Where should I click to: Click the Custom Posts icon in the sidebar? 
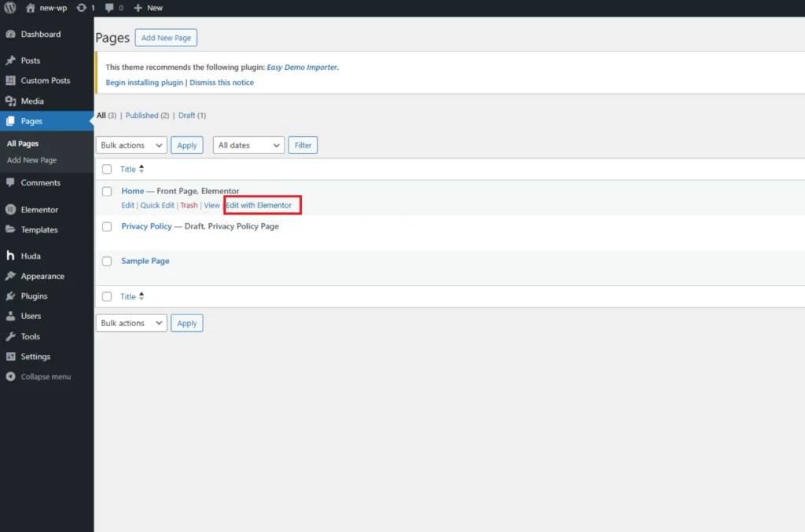(10, 80)
